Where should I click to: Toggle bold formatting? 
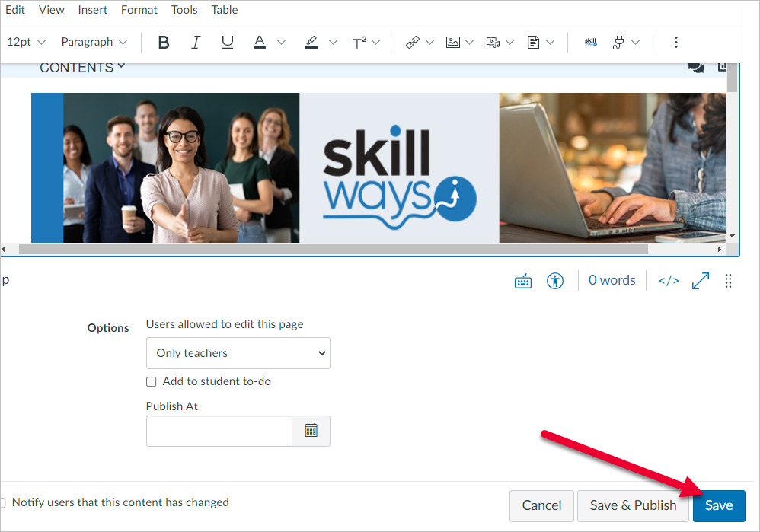click(x=164, y=43)
